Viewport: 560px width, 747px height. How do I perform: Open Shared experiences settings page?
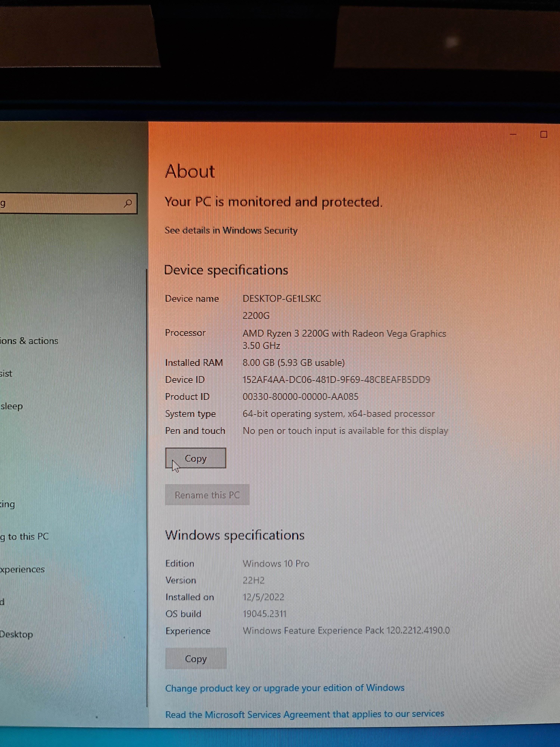point(22,569)
